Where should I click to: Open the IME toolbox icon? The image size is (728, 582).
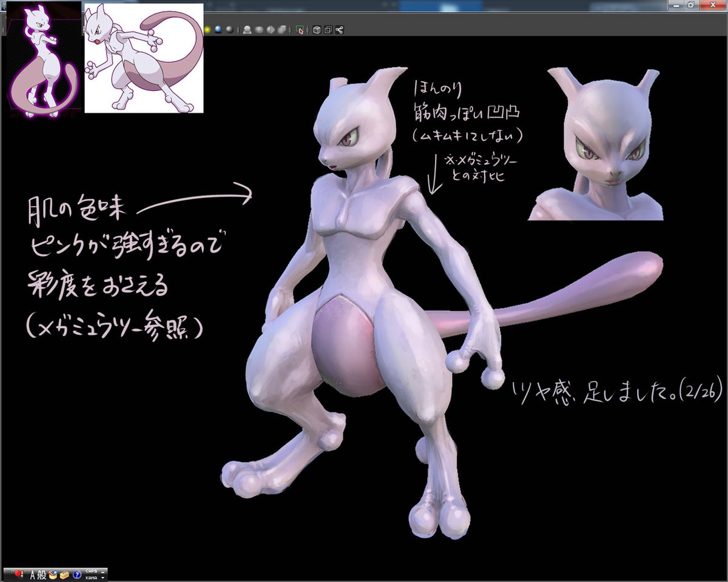coord(64,575)
